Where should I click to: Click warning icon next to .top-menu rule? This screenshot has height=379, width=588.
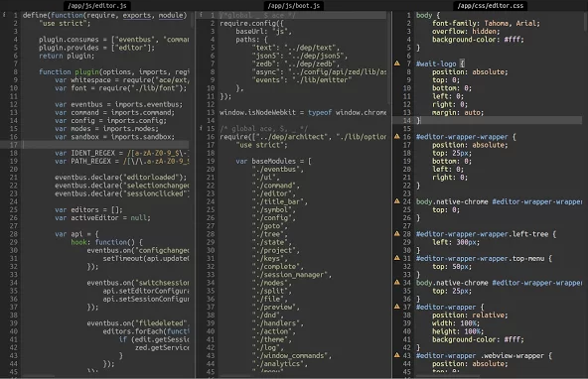click(396, 258)
